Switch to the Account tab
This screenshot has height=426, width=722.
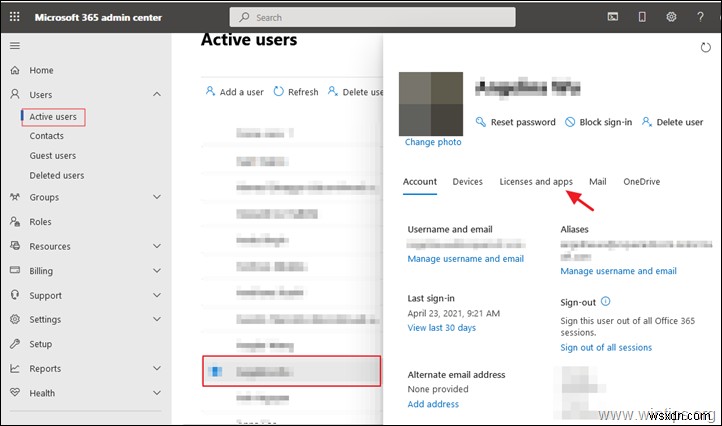pos(420,182)
